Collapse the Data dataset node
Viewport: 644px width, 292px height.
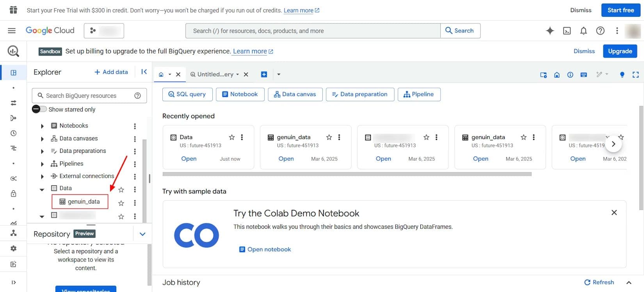pos(42,190)
